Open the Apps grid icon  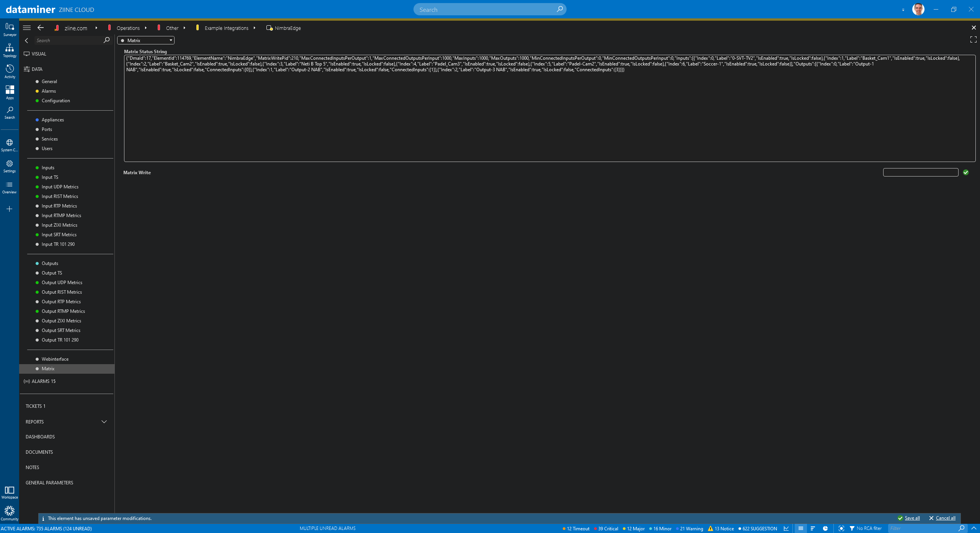[x=10, y=92]
